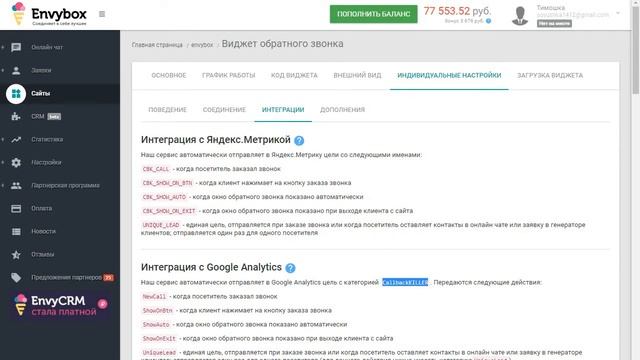The height and width of the screenshot is (360, 640).
Task: Expand the Онлайн чат sidebar section
Action: (2, 47)
